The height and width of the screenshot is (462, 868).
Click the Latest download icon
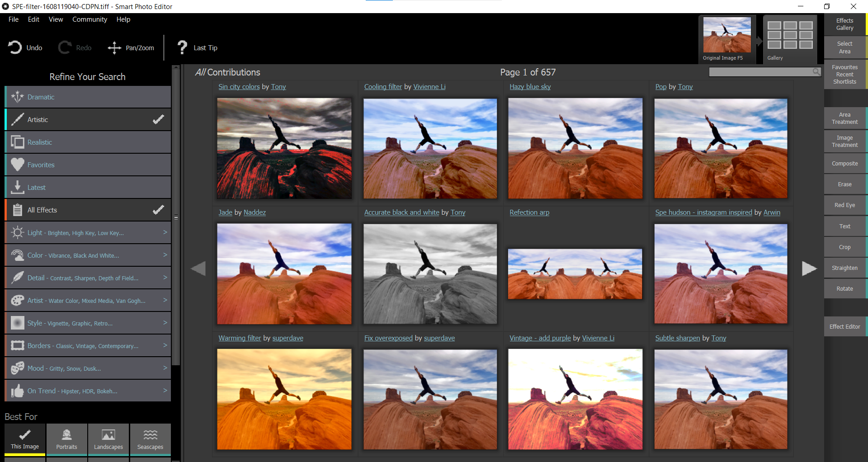pos(18,187)
